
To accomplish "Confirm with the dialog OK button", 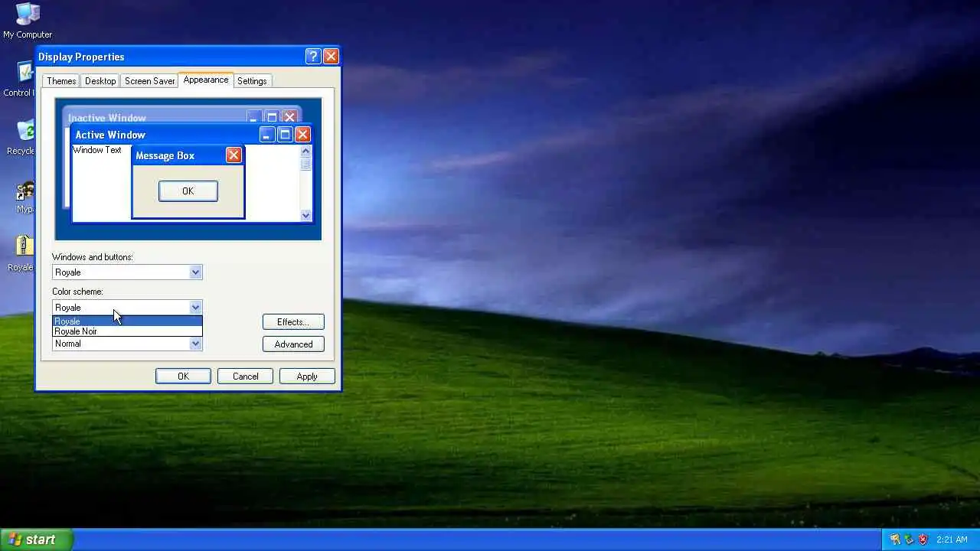I will 183,377.
